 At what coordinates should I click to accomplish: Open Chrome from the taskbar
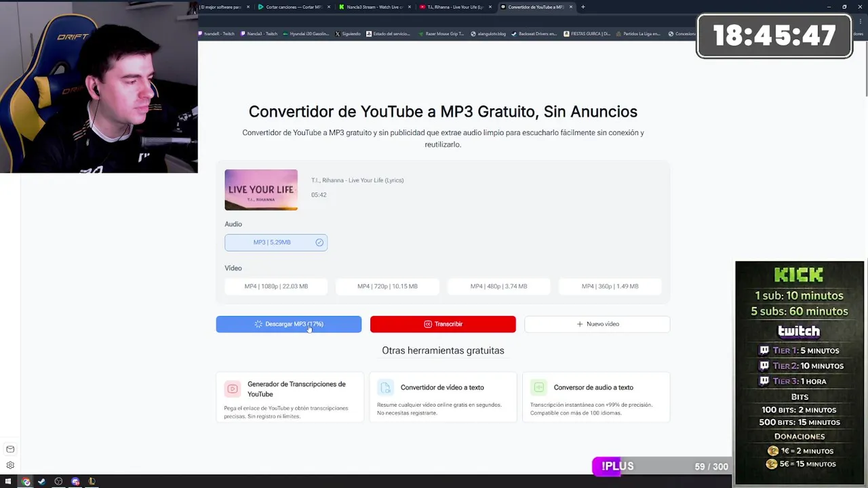tap(26, 482)
